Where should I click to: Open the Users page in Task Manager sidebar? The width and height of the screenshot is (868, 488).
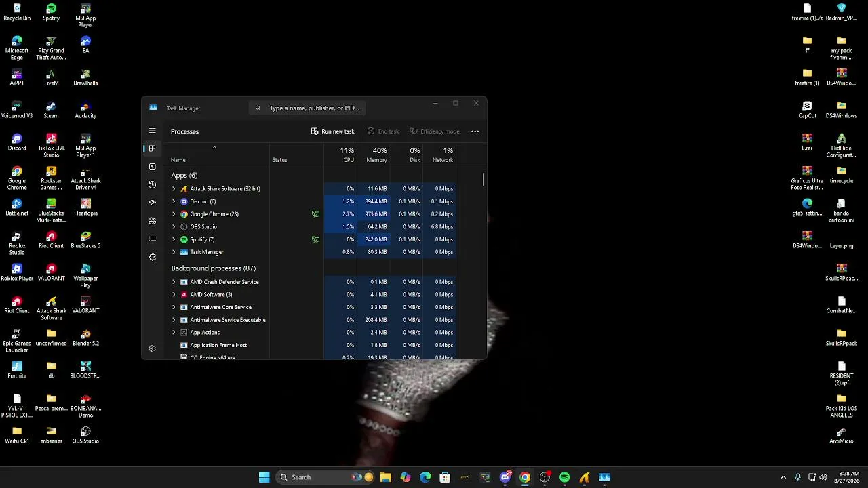click(x=152, y=221)
